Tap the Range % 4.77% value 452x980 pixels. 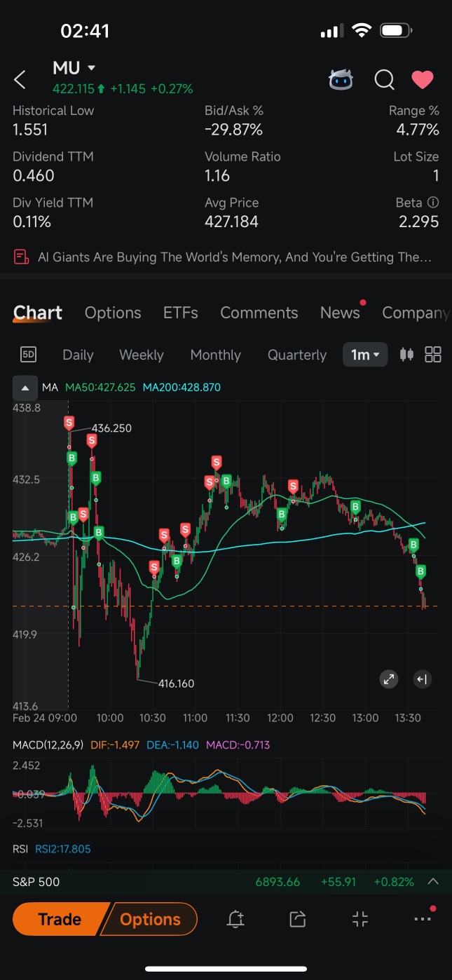(x=418, y=130)
